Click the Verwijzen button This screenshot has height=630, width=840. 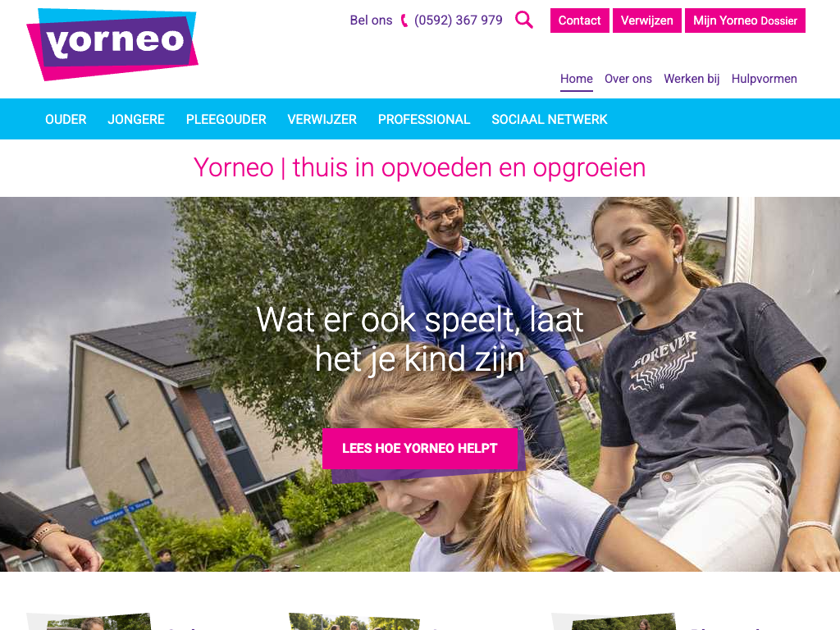[x=646, y=21]
